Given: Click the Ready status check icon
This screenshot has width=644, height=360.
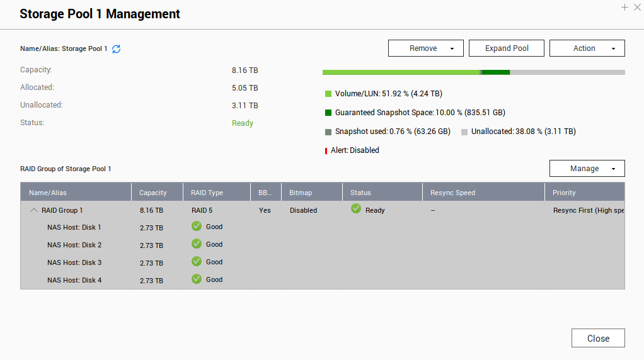Looking at the screenshot, I should coord(356,210).
